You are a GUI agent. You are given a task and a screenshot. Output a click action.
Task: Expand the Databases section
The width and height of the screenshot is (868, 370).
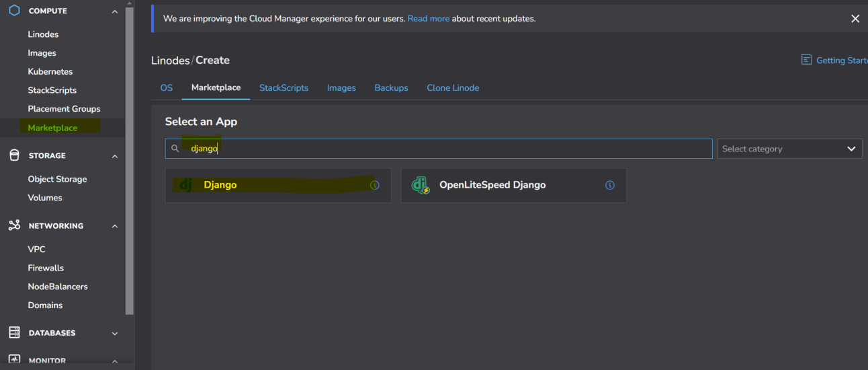click(115, 333)
